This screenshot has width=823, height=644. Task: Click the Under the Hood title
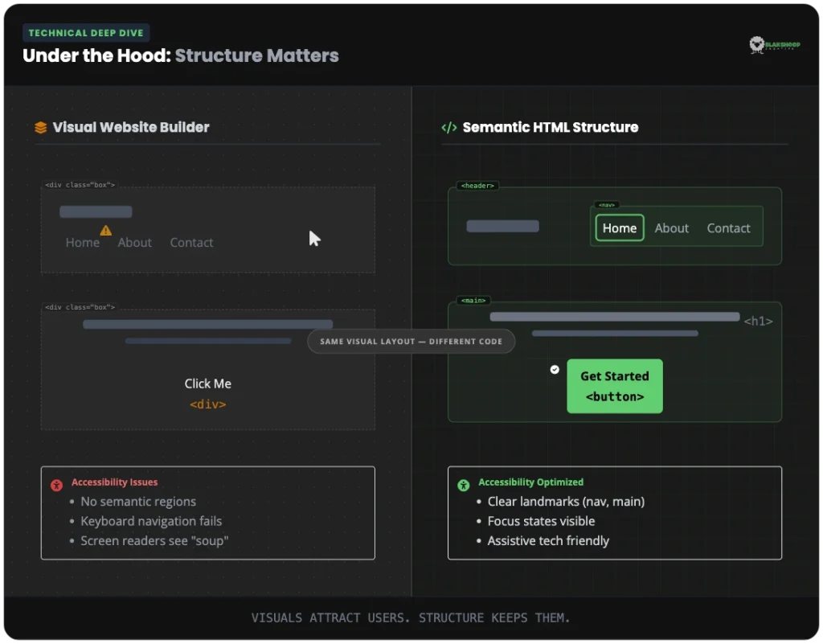pyautogui.click(x=181, y=55)
